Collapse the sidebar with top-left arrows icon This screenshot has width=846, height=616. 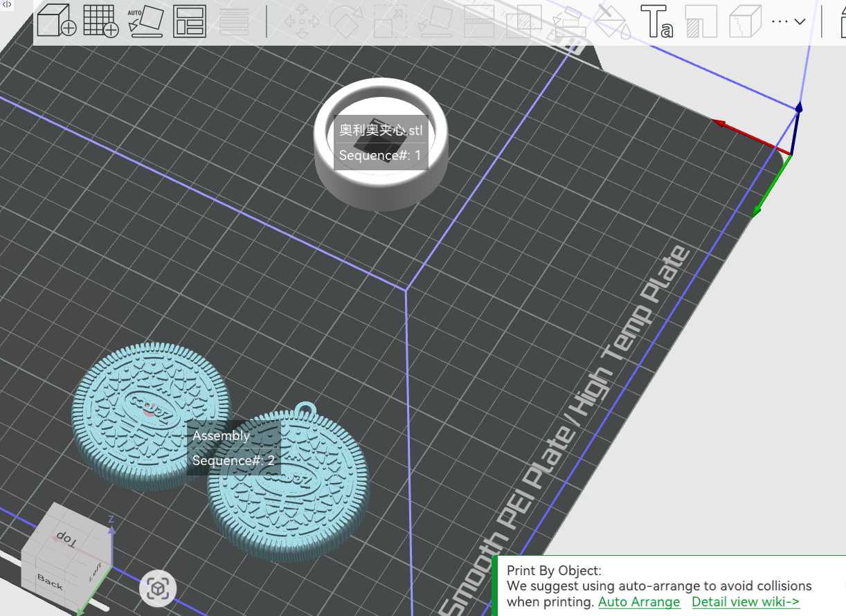coord(6,4)
